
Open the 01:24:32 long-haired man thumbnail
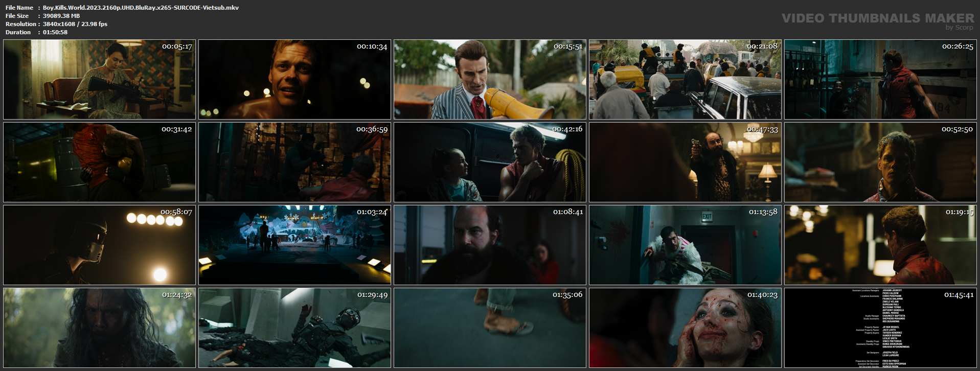tap(99, 328)
